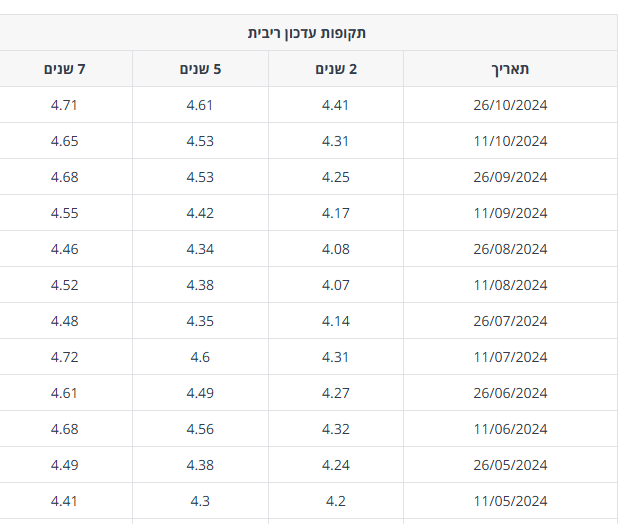The height and width of the screenshot is (524, 628).
Task: Select the 5 שנים column header
Action: pos(200,69)
